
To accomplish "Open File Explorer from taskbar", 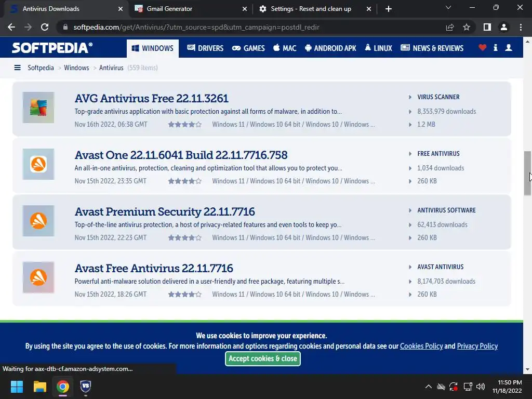I will [39, 387].
